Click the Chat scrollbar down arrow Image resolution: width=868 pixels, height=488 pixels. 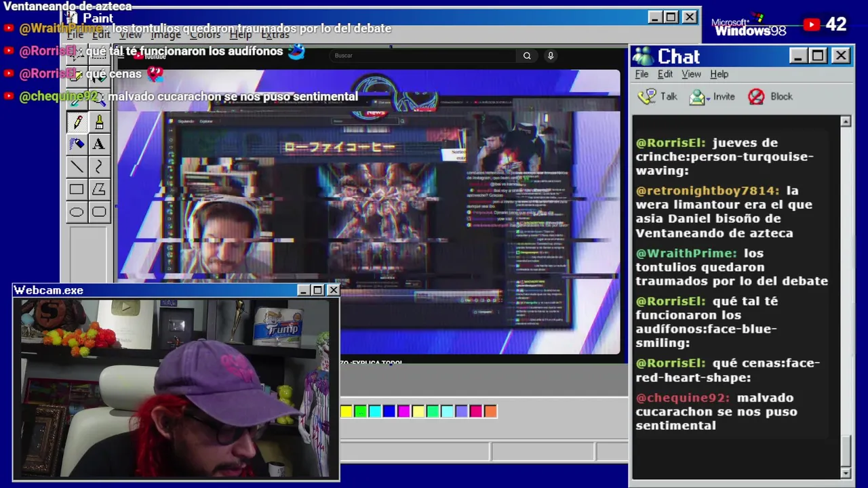click(x=846, y=472)
